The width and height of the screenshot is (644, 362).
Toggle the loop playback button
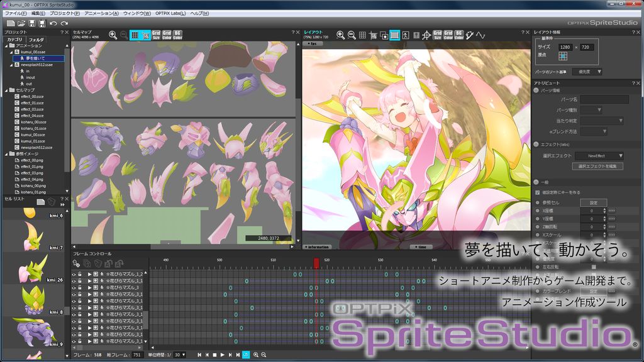246,355
